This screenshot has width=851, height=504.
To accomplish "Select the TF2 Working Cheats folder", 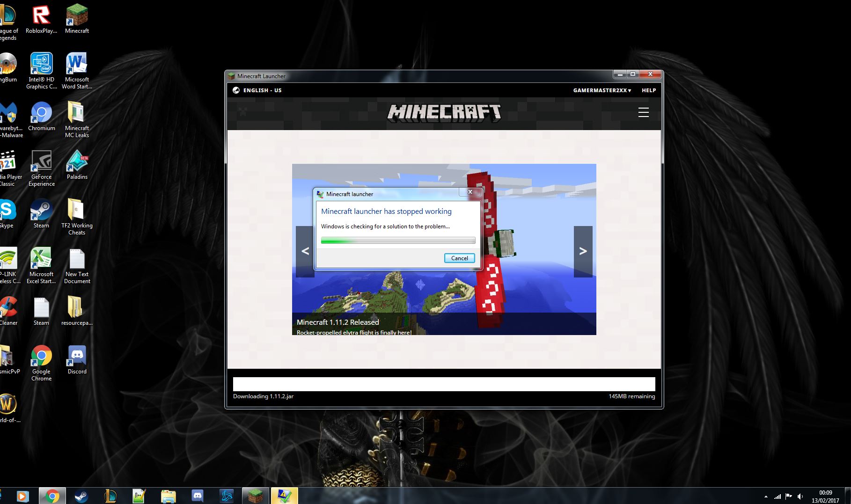I will coord(77,217).
